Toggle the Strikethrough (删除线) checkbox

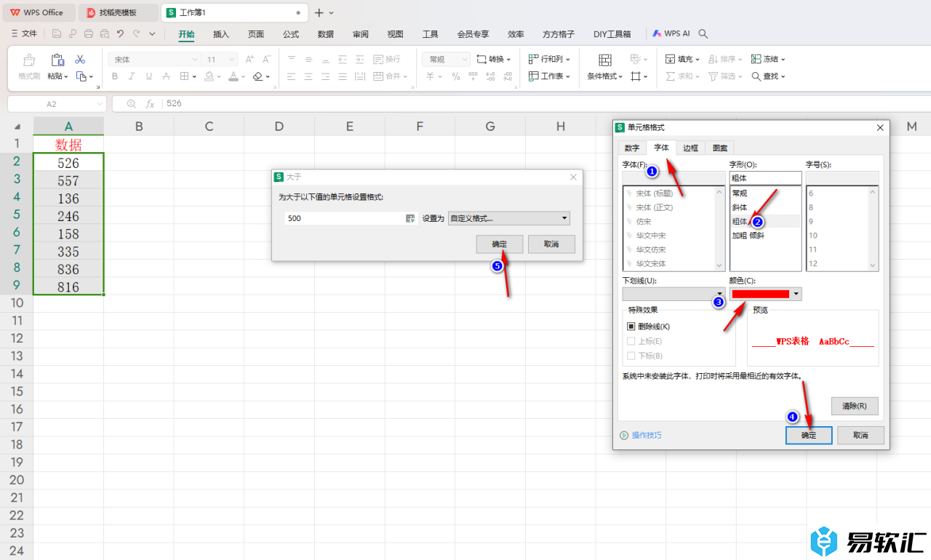631,327
